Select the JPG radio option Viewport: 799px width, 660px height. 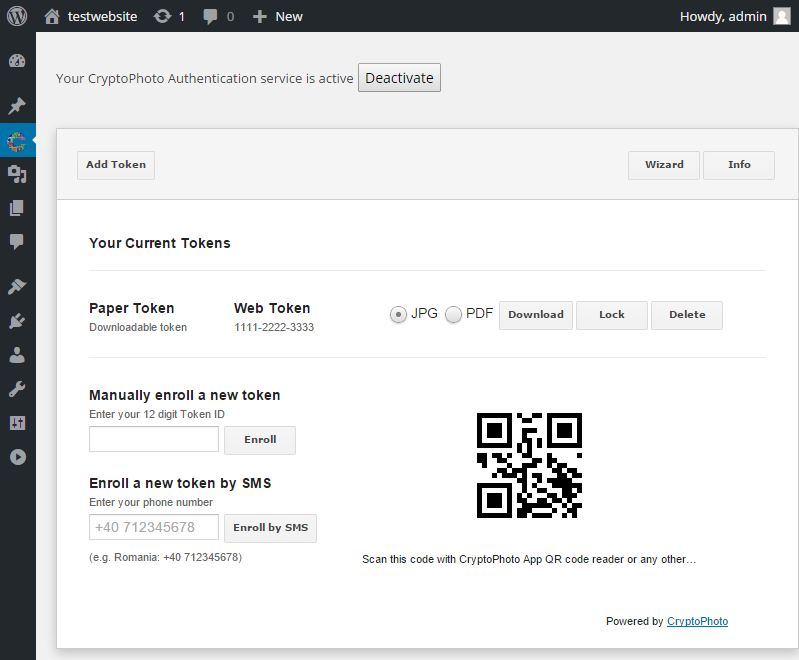tap(398, 314)
